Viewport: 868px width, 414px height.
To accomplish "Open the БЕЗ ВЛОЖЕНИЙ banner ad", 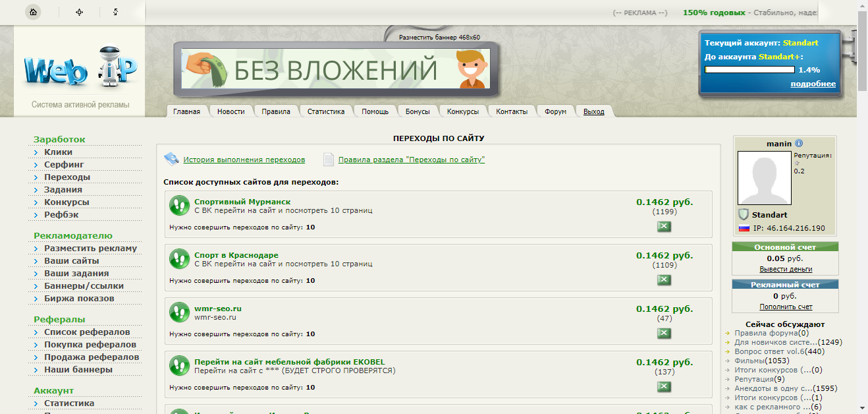I will [336, 69].
